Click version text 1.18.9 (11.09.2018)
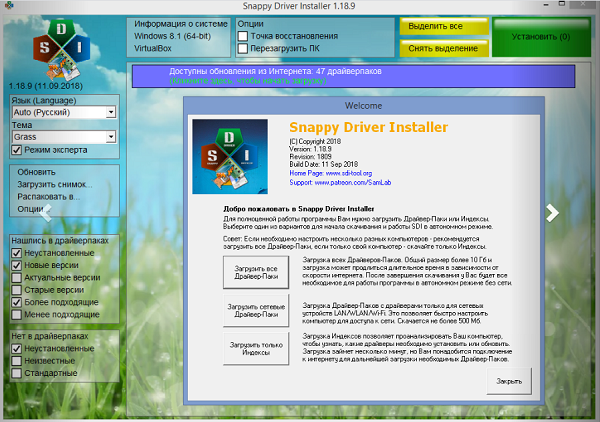Screen dimensions: 600x422 (46, 86)
